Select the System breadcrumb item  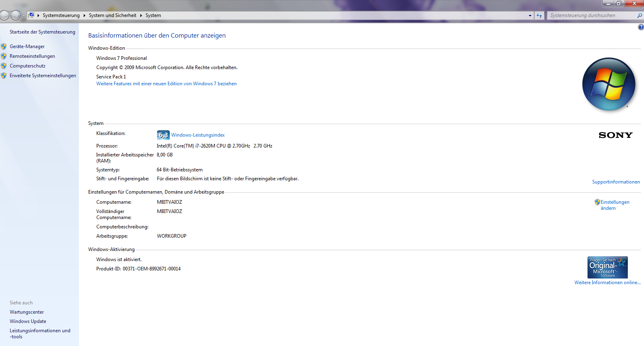[x=153, y=15]
